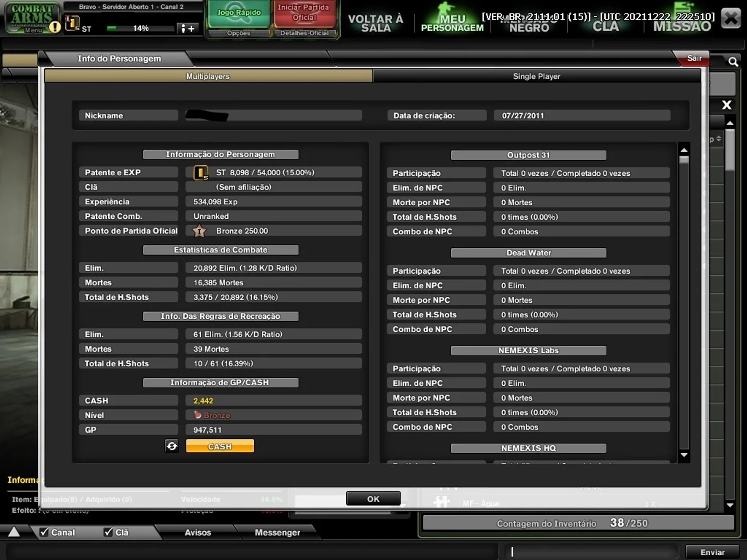Click the player plus icon button
Viewport: 747px width, 560px height.
187,29
